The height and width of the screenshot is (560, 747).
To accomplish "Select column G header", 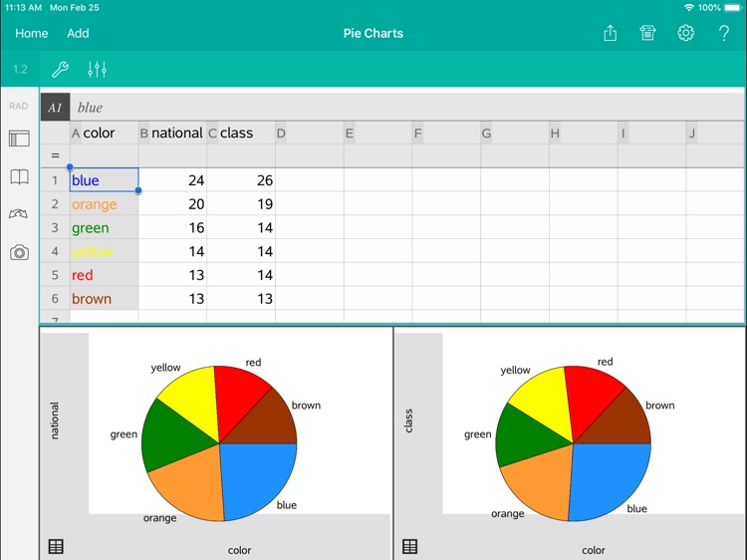I will (515, 133).
